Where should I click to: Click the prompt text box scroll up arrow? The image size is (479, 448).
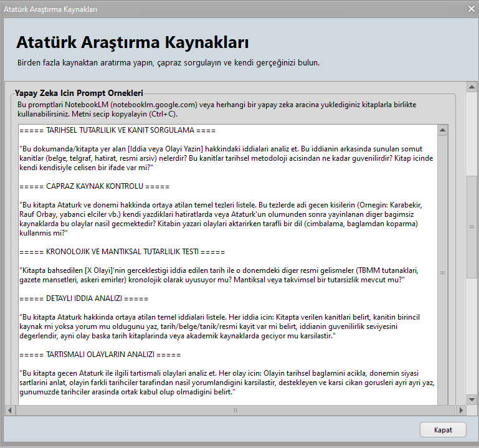(442, 130)
